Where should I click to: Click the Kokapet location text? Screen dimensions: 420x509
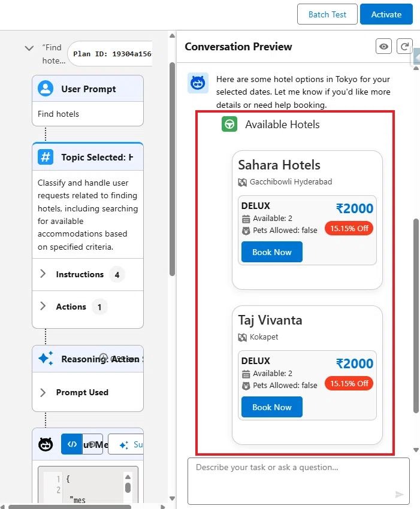pyautogui.click(x=264, y=337)
